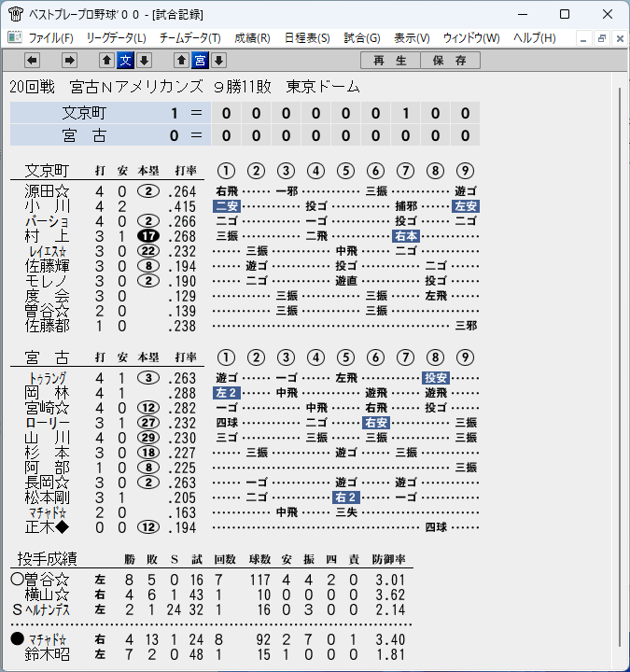The width and height of the screenshot is (630, 672).
Task: Click pitcher 鈴木昭 in pitching stats
Action: [48, 655]
